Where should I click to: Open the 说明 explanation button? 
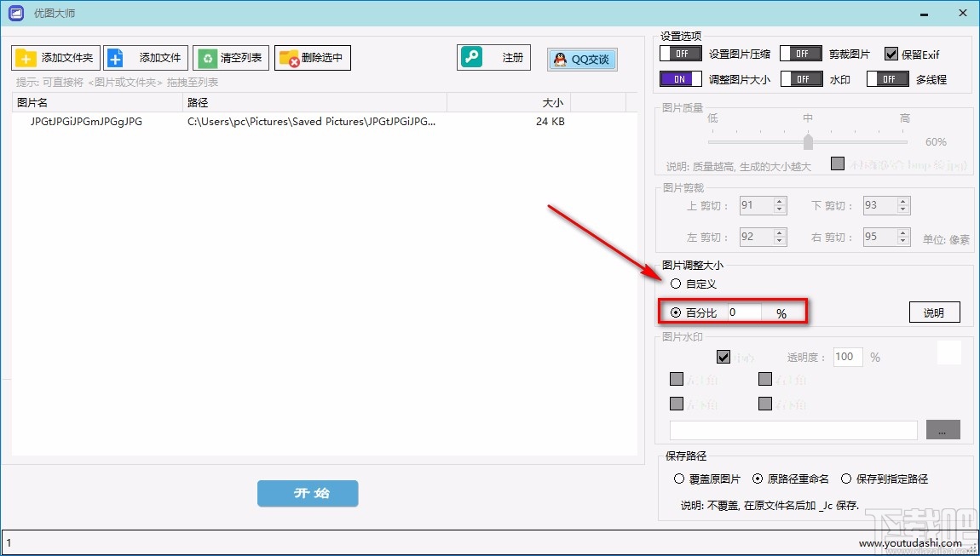934,312
